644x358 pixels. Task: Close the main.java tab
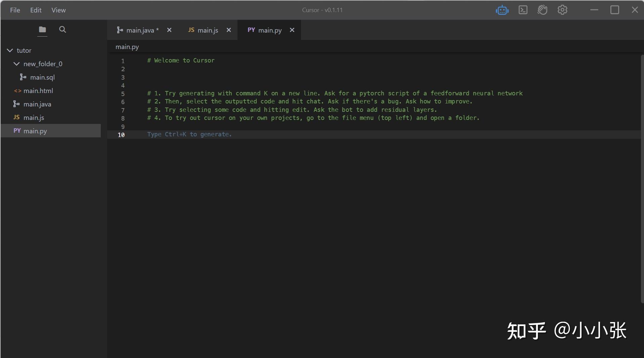click(x=169, y=30)
